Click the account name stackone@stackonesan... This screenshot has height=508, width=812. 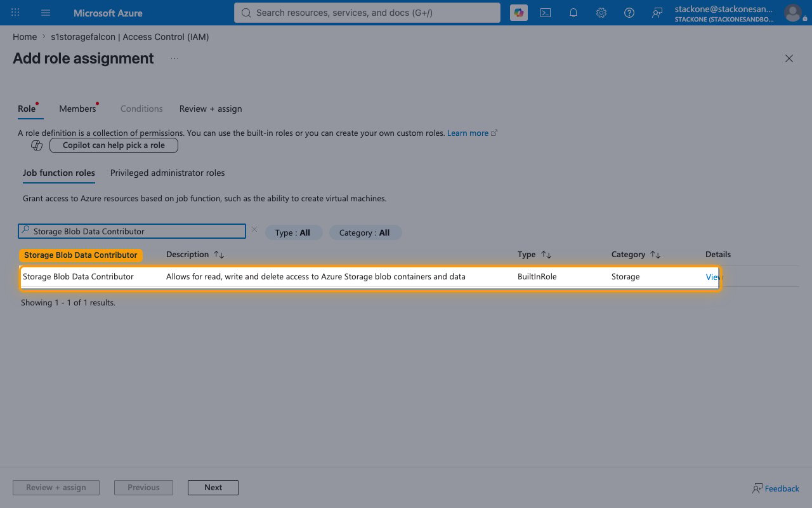(x=724, y=9)
